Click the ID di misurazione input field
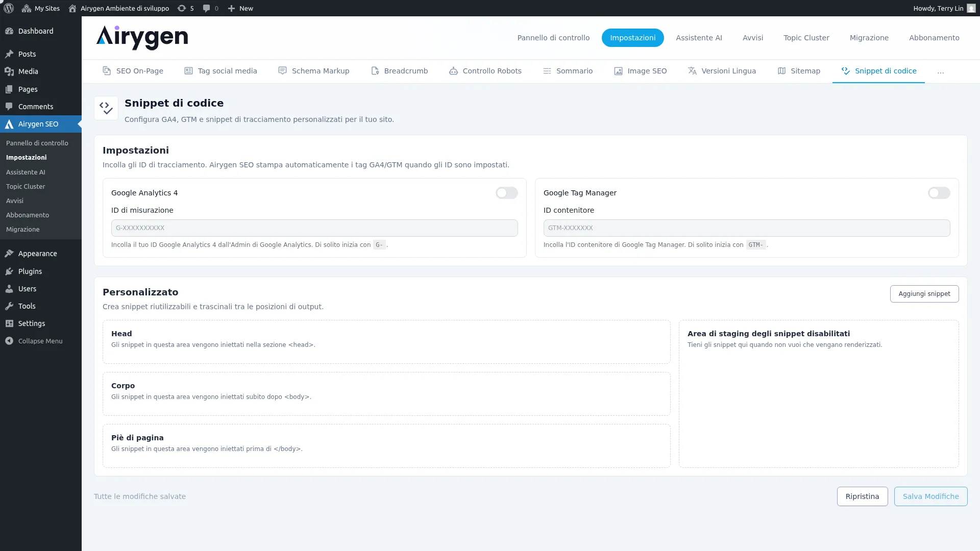Screen dimensions: 980x551 (x=314, y=228)
